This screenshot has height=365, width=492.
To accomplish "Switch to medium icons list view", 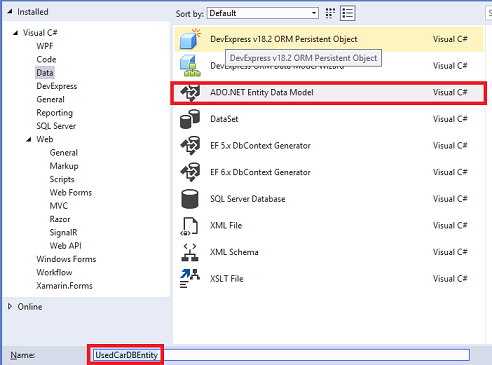I will pyautogui.click(x=347, y=13).
